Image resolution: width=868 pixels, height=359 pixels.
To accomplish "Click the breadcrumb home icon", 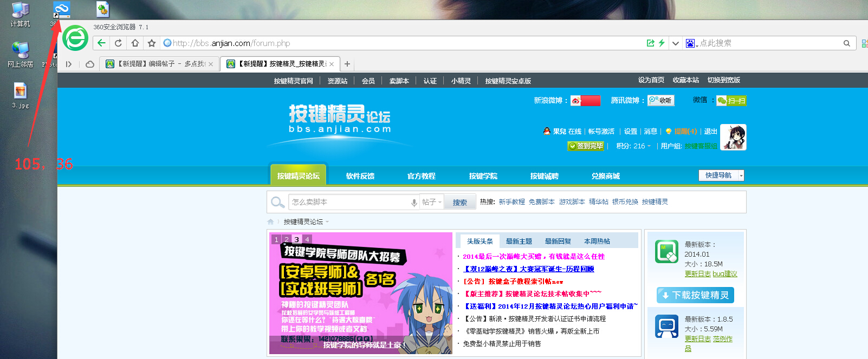I will pyautogui.click(x=271, y=221).
